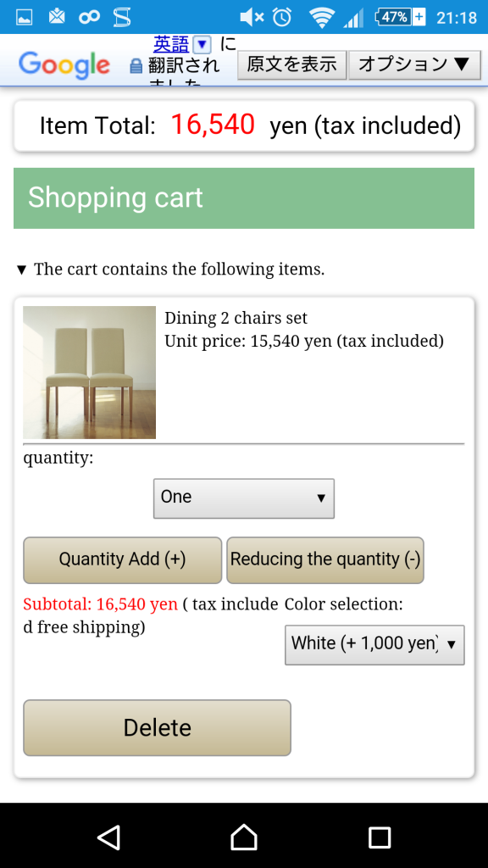Tap the alarm clock status icon
Image resolution: width=488 pixels, height=868 pixels.
coord(282,15)
